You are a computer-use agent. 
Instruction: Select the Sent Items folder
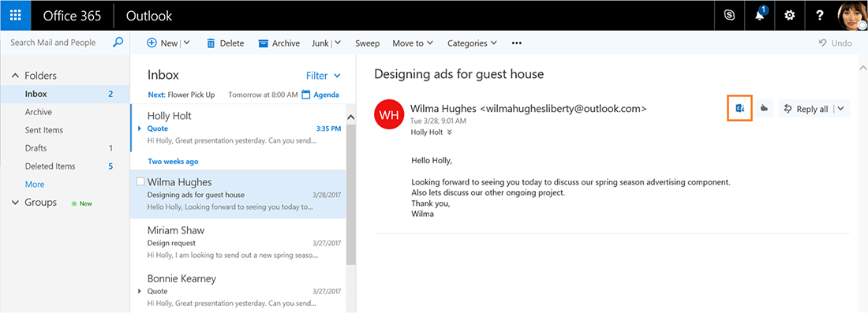point(44,130)
